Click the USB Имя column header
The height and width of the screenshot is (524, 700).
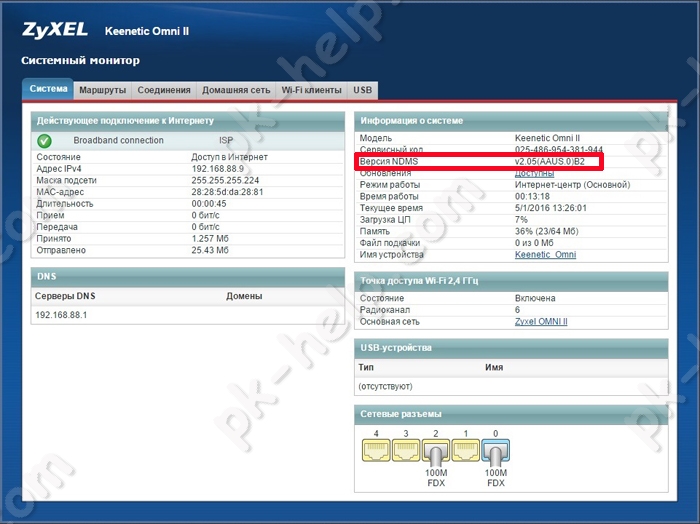494,367
